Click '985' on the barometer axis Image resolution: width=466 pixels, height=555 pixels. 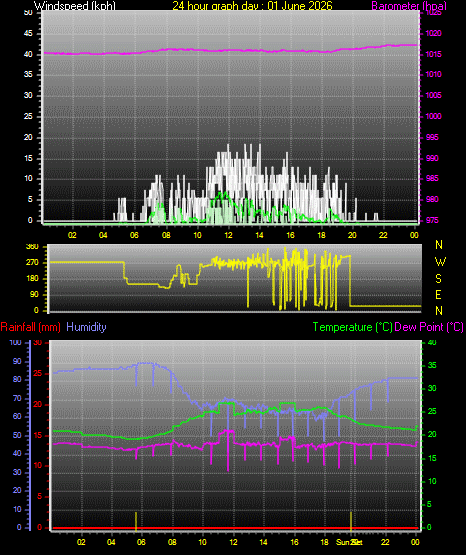tap(432, 178)
